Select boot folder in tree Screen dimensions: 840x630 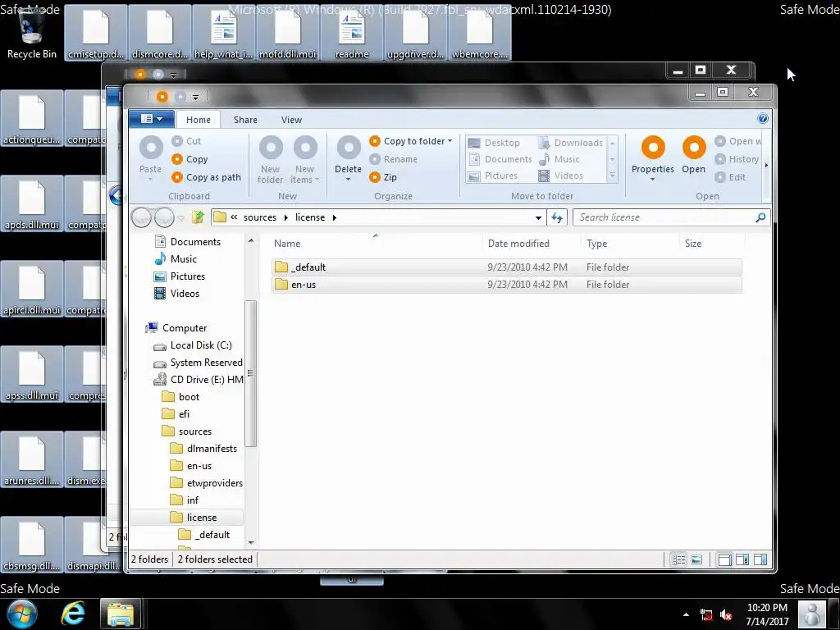[x=181, y=396]
